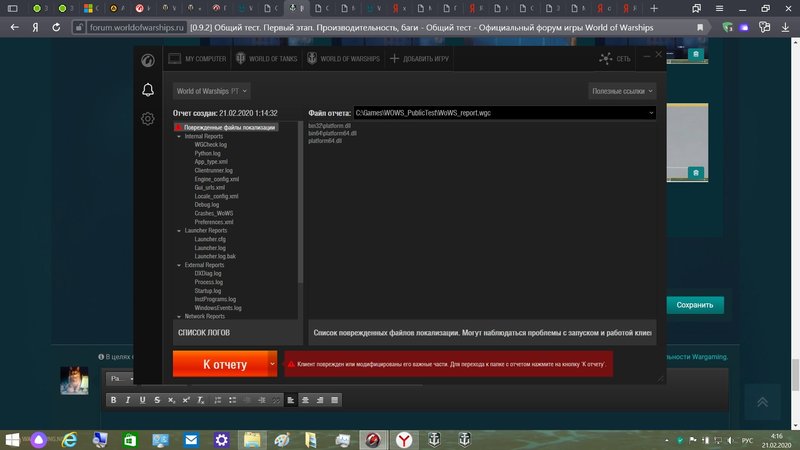Screen dimensions: 800x450
Task: Collapse External Reports tree node
Action: click(x=179, y=265)
